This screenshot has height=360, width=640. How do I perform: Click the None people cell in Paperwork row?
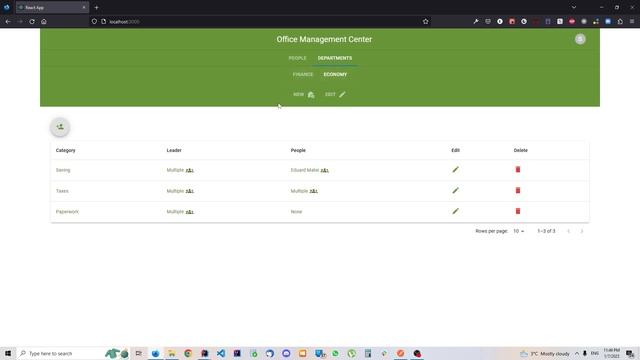point(296,212)
